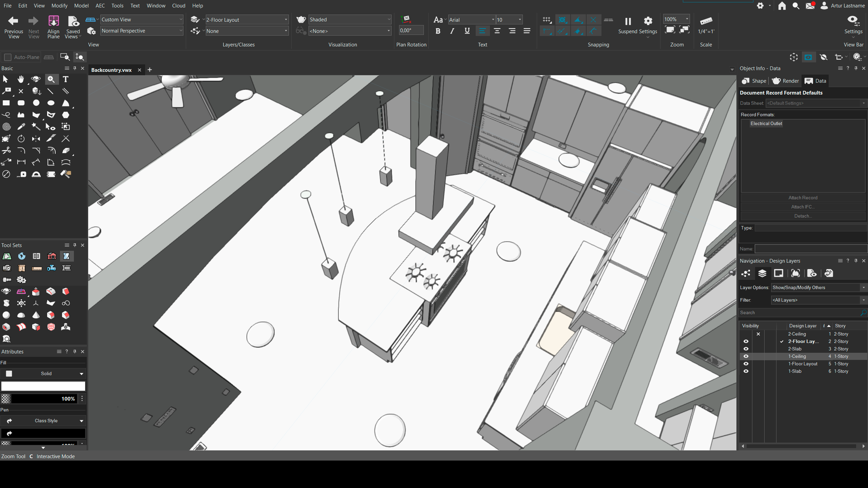
Task: Hide the 1-Slab layer eye icon
Action: 746,371
